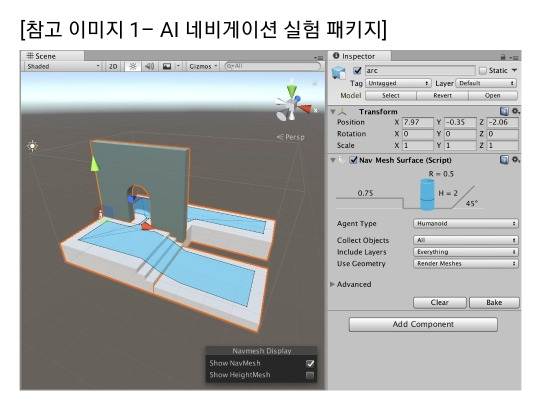Click the Nav Mesh Surface script icon
The image size is (540, 397).
coord(342,160)
